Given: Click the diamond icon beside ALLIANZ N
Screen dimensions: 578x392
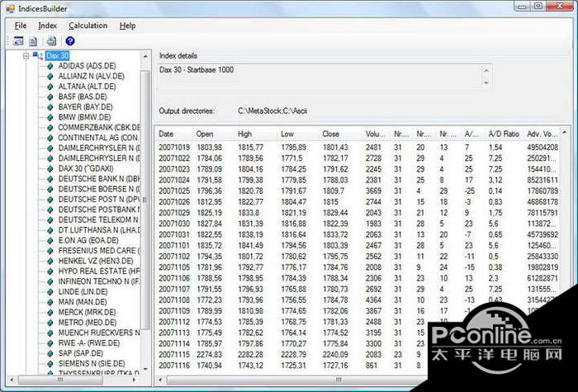Looking at the screenshot, I should (x=50, y=77).
